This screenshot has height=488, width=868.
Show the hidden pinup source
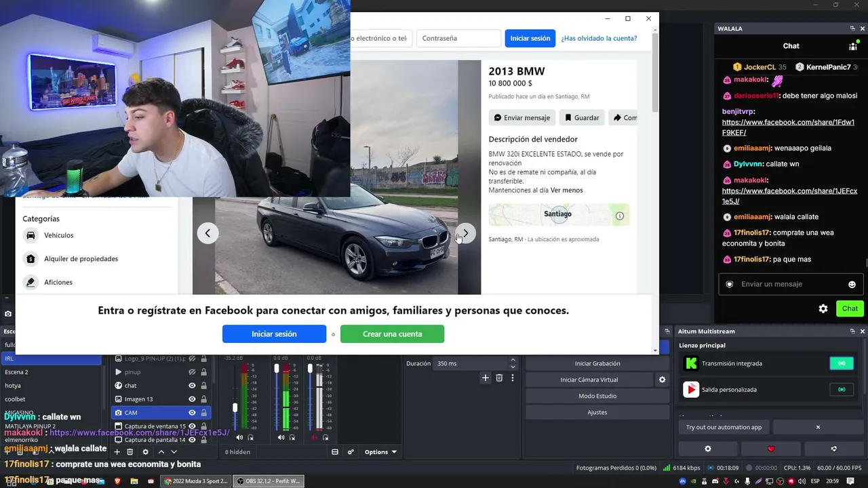click(x=192, y=372)
